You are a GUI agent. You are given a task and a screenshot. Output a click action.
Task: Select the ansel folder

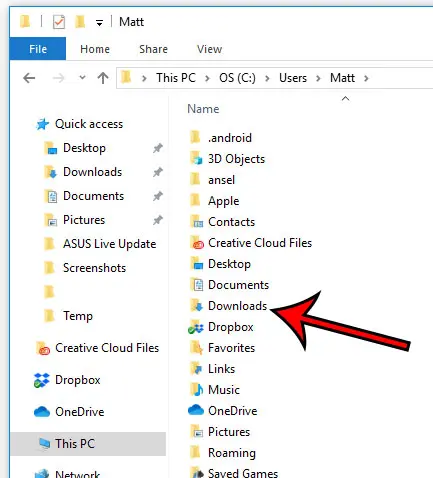click(x=221, y=180)
